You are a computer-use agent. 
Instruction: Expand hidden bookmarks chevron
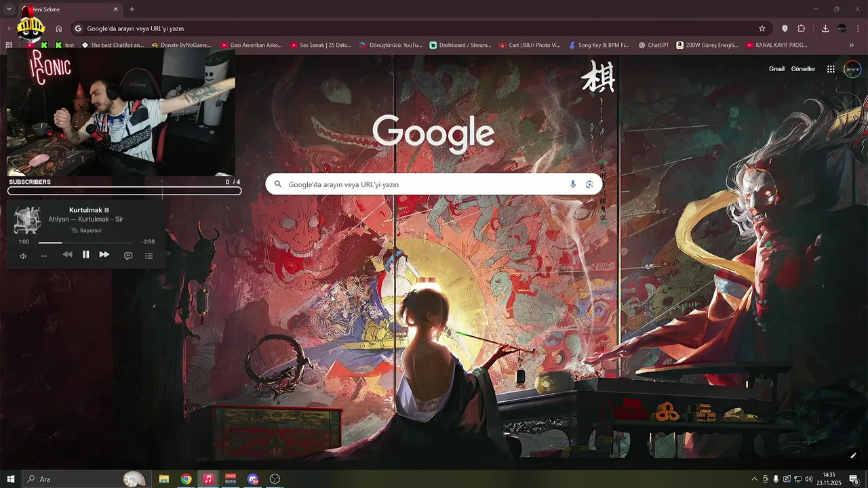click(x=852, y=45)
